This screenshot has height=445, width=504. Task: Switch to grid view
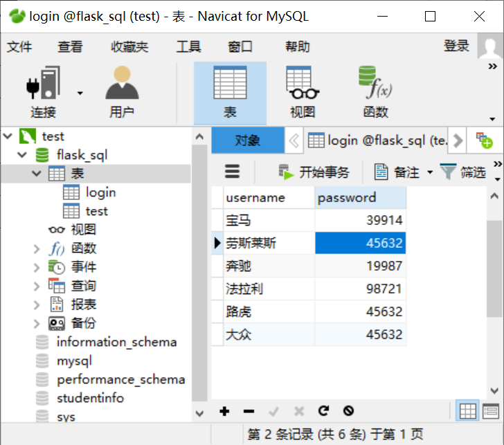pos(468,410)
